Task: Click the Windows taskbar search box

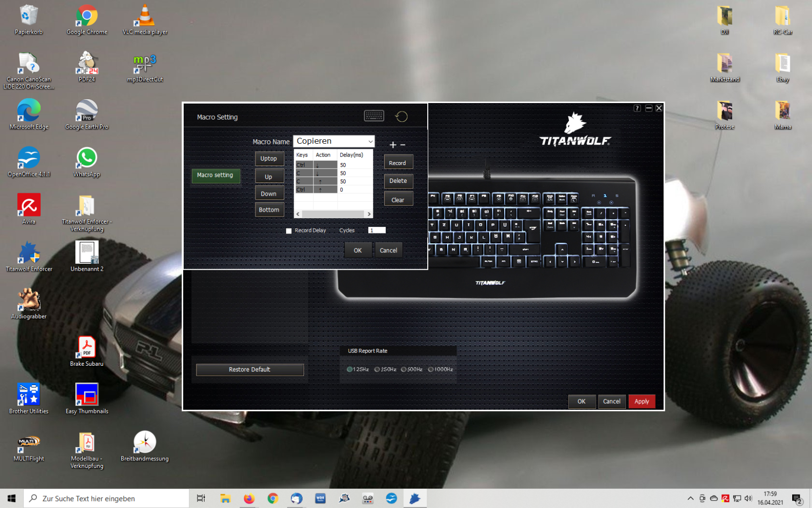Action: [106, 499]
